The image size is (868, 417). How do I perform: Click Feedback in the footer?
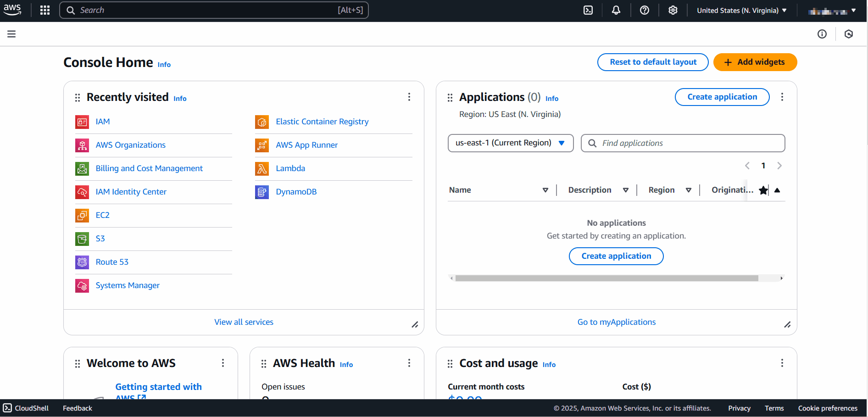[78, 408]
